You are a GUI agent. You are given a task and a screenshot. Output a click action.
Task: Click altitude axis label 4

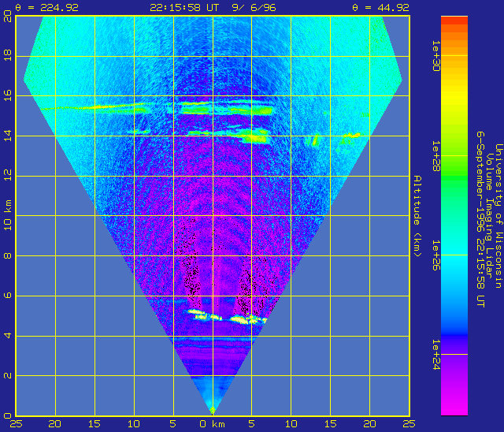pos(8,336)
